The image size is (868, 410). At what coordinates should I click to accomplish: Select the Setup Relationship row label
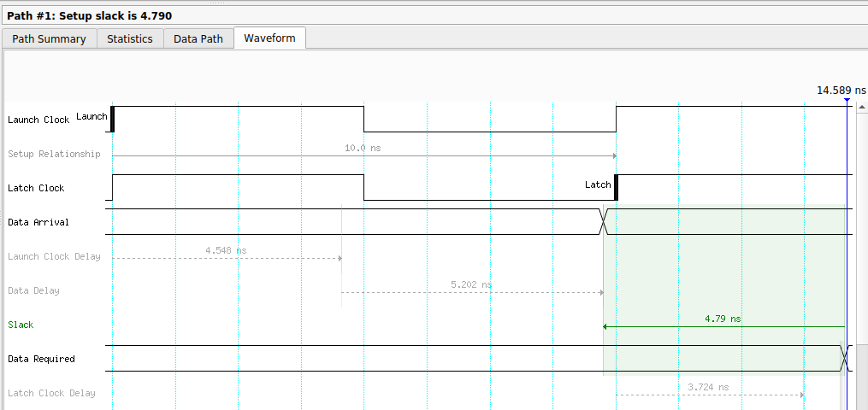54,154
